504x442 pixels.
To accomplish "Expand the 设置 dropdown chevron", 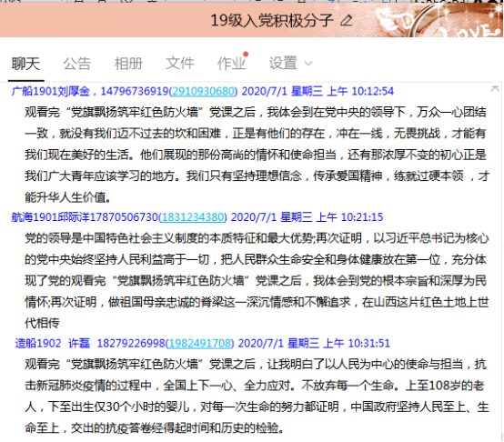I will point(307,64).
